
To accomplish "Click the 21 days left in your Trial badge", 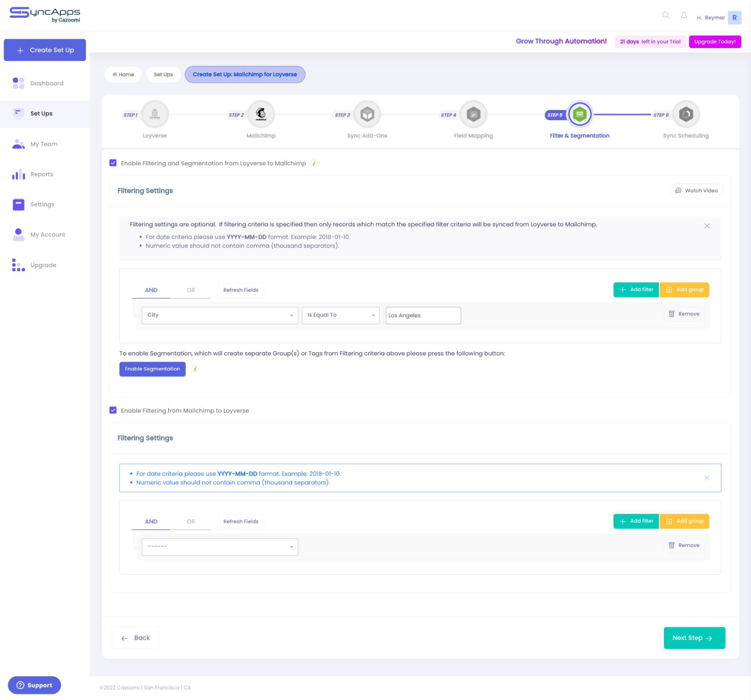I will [x=650, y=42].
